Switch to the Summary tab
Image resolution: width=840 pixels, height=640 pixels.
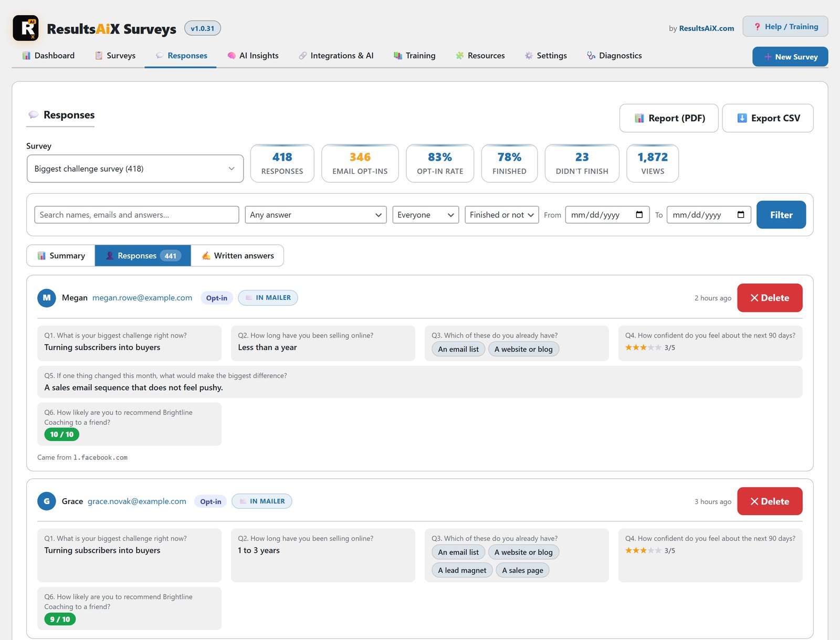[61, 256]
